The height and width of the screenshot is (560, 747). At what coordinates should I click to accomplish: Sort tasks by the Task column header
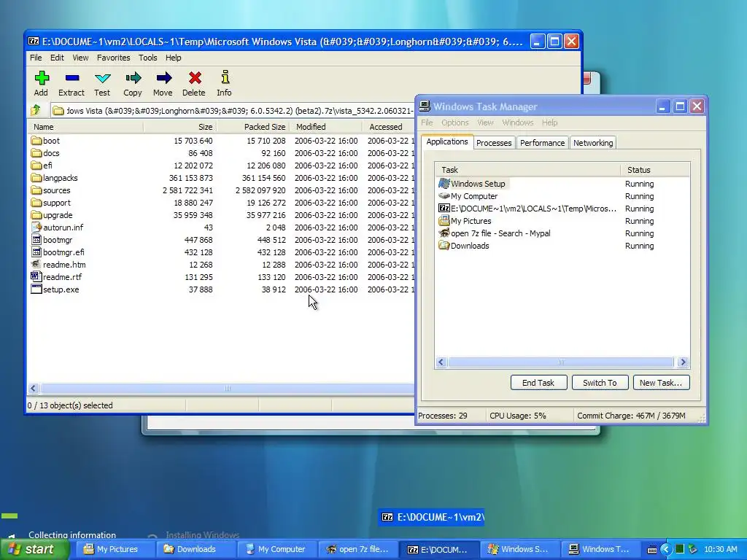[x=528, y=170]
